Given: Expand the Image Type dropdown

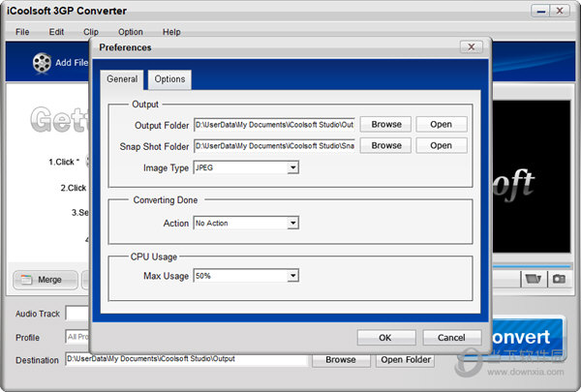Looking at the screenshot, I should tap(293, 167).
